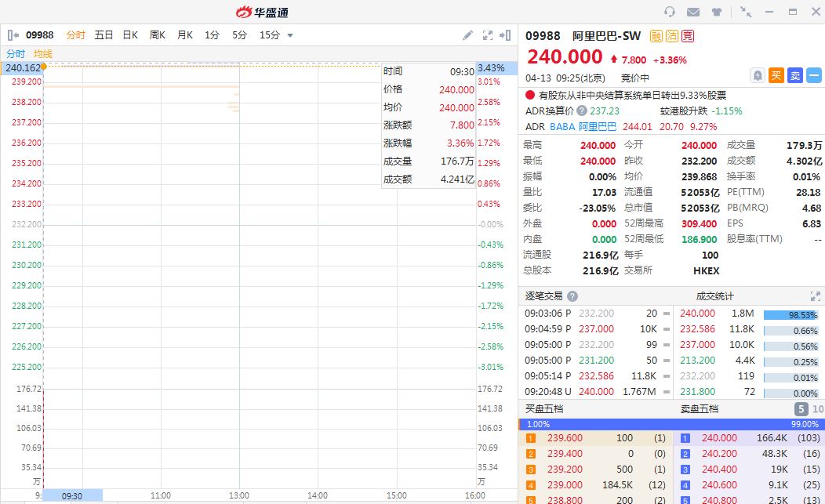This screenshot has height=504, width=825.
Task: Select the pencil drawing tool
Action: [x=468, y=35]
